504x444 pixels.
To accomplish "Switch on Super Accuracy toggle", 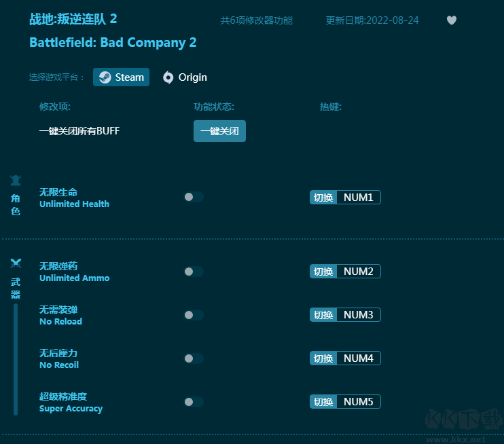I will click(193, 402).
